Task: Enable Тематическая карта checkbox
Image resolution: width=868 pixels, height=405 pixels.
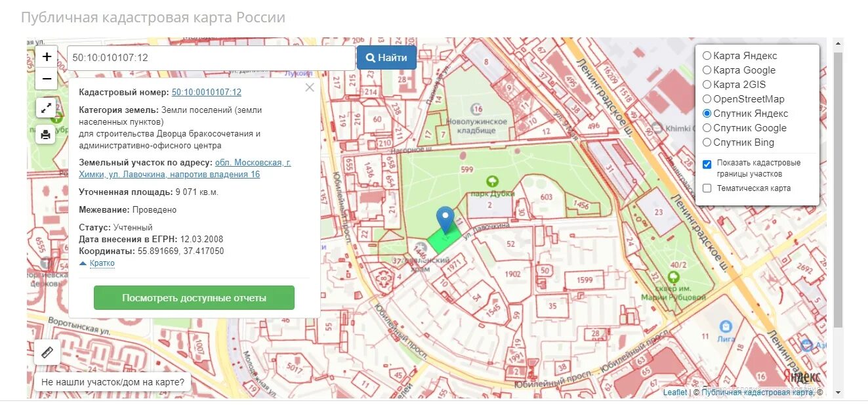Action: 706,188
